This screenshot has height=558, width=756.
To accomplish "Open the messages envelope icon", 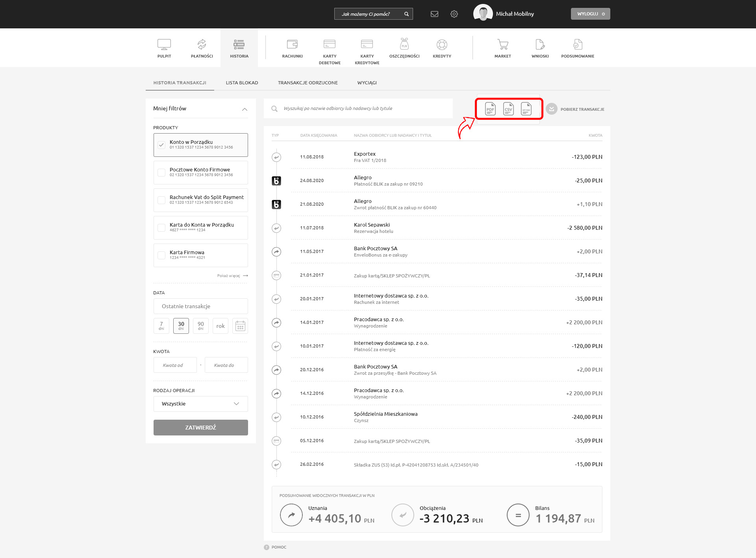I will point(434,14).
